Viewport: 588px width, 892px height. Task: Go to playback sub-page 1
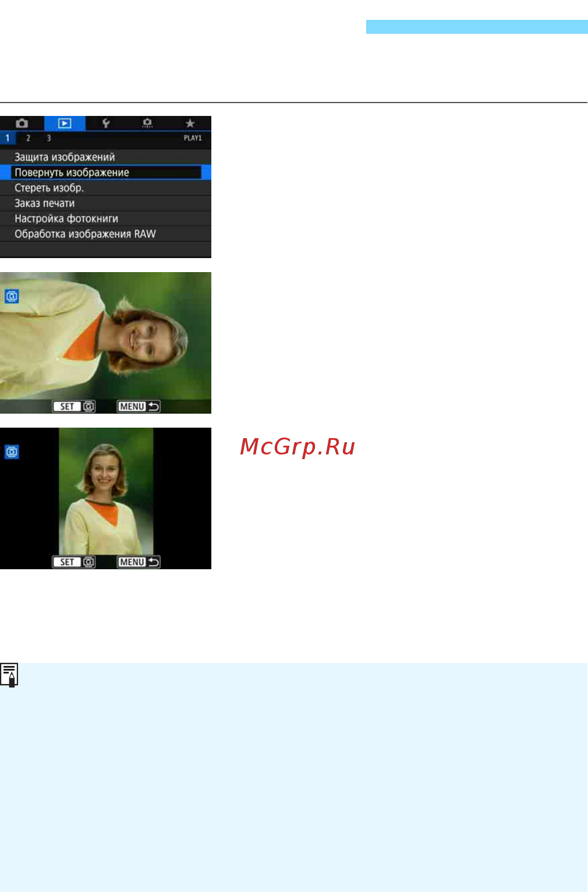pos(8,138)
